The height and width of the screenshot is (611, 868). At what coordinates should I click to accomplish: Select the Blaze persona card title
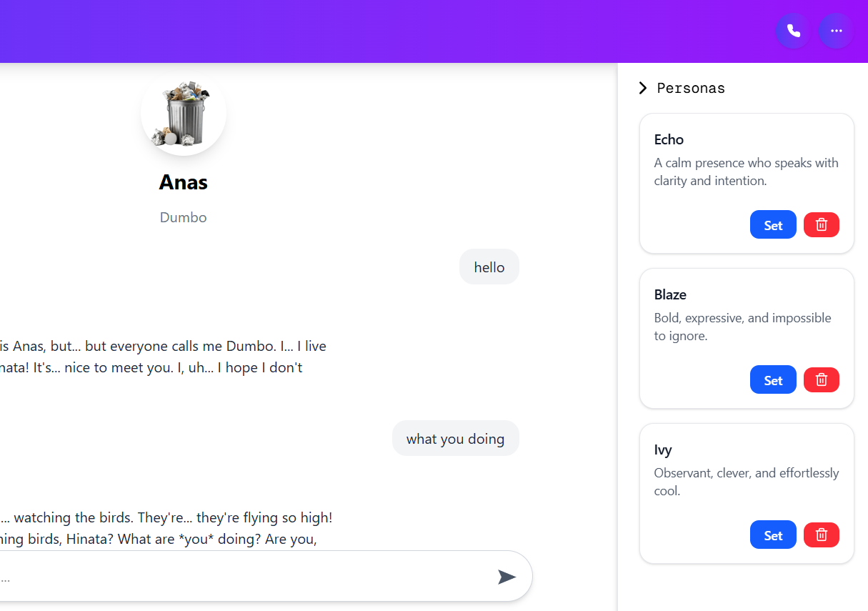click(x=670, y=294)
